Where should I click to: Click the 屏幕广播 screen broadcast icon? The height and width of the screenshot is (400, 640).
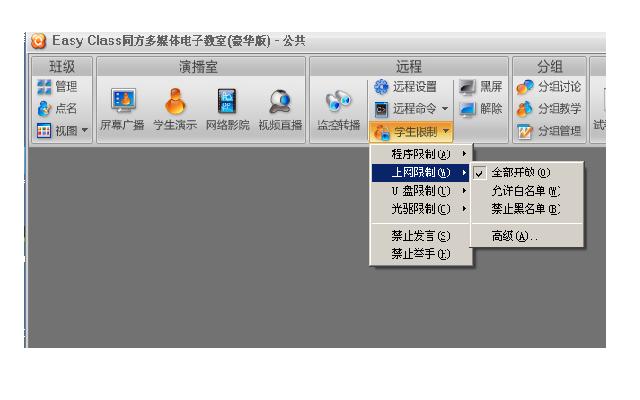122,103
